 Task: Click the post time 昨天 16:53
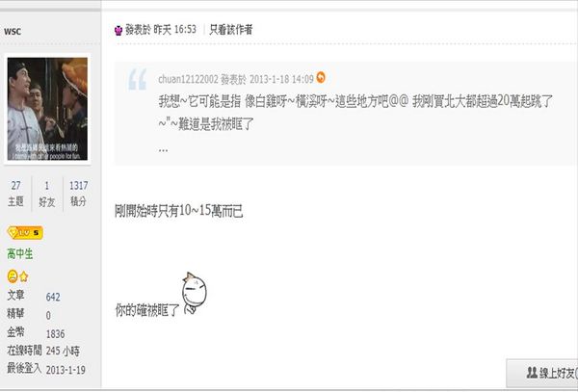click(x=174, y=30)
